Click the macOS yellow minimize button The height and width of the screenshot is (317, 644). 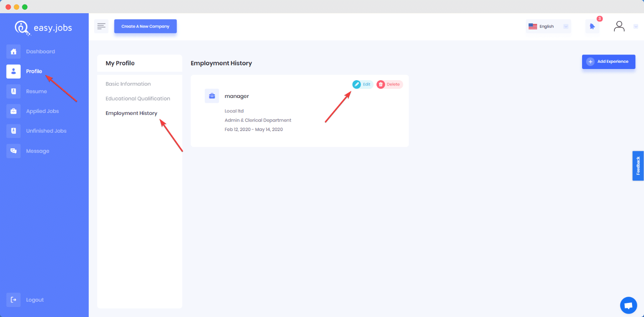coord(17,7)
